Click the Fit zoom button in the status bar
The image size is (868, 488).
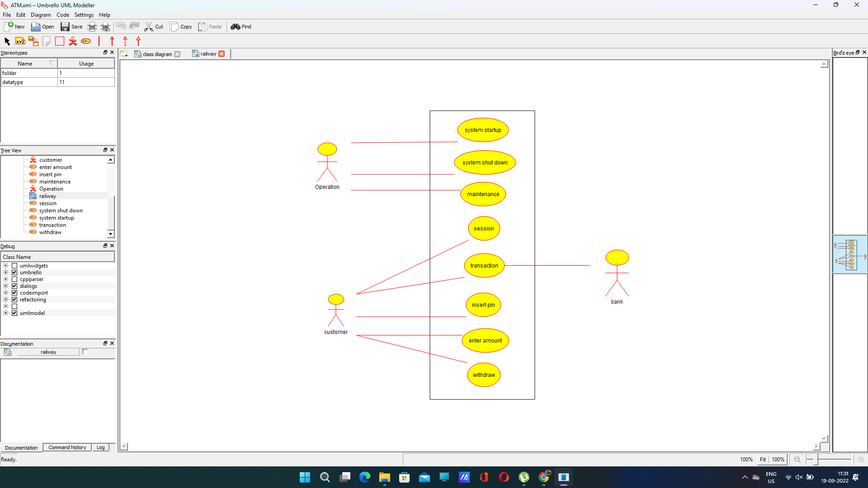[x=763, y=459]
